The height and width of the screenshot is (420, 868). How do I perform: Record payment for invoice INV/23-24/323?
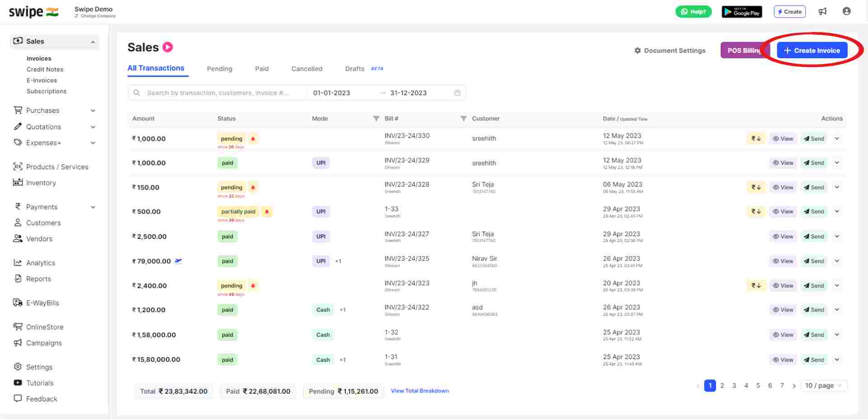coord(756,286)
